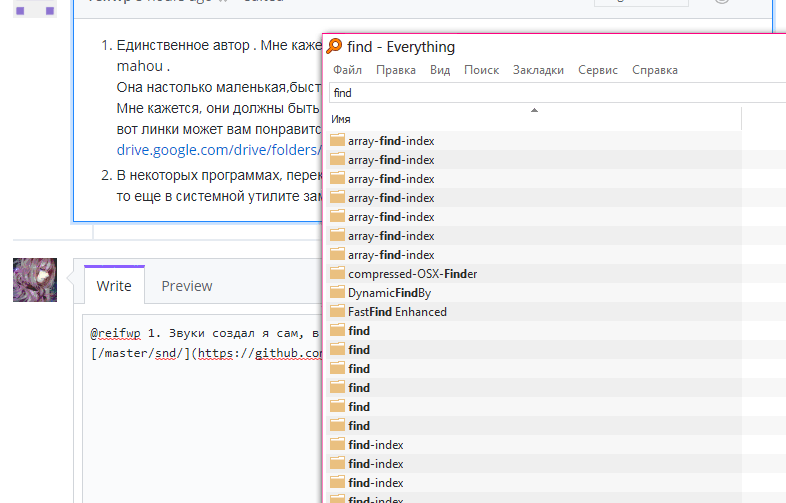
Task: Select the folder icon next to DynamicFindBy
Action: point(337,292)
